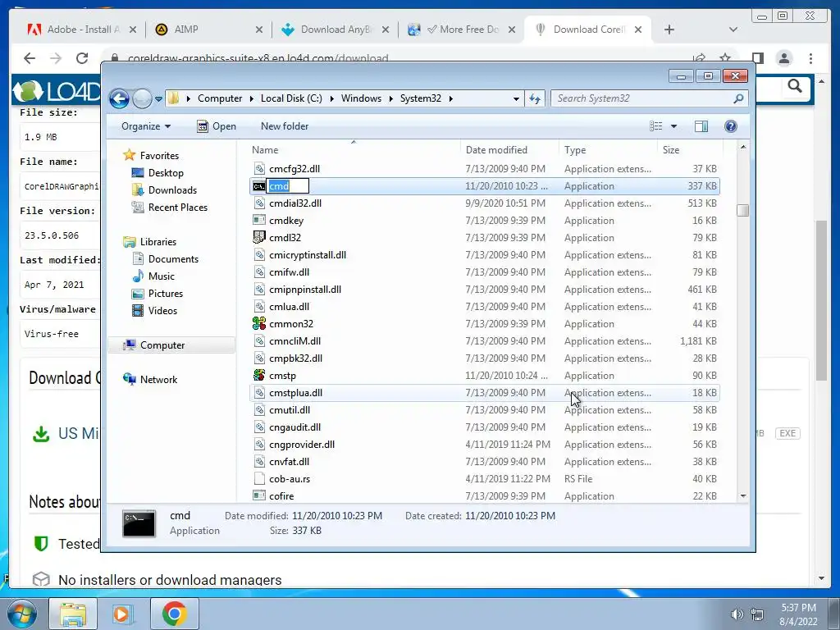Bookmark page with star icon
Image resolution: width=840 pixels, height=630 pixels.
tap(725, 58)
